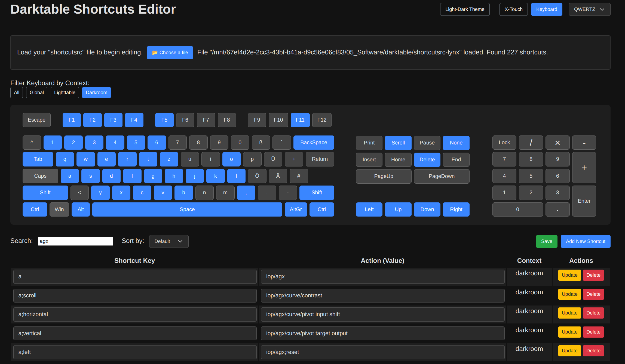This screenshot has height=364, width=625.
Task: Filter keyboard by Lighttable context
Action: 65,92
